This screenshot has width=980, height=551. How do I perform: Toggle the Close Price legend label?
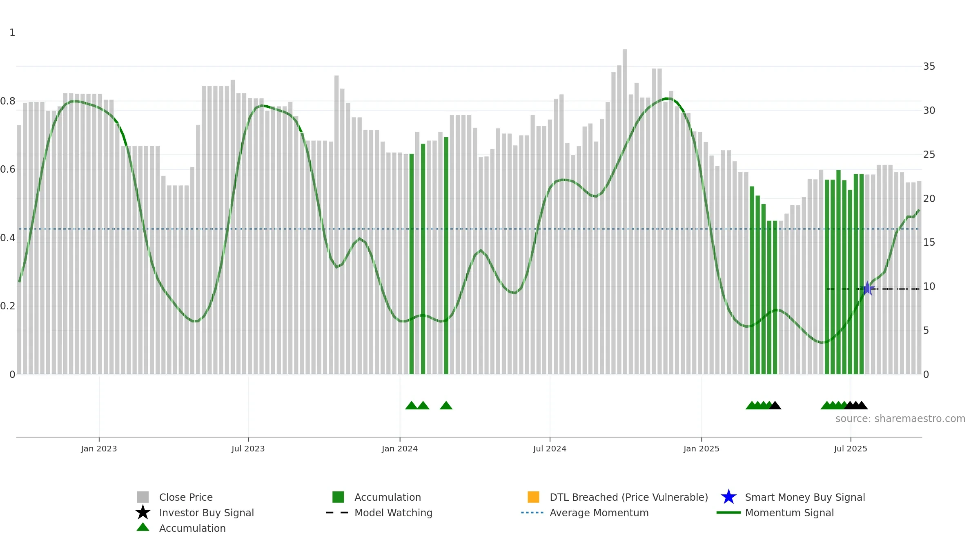point(186,497)
